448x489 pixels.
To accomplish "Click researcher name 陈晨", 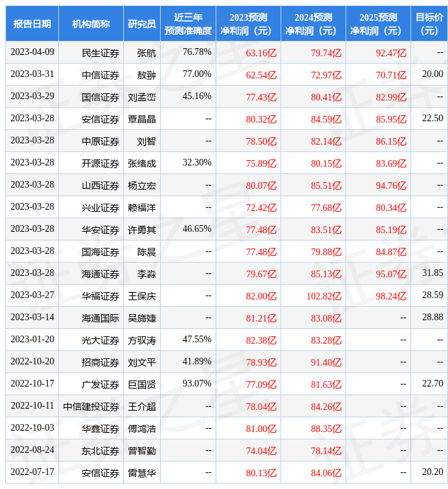I will click(147, 252).
